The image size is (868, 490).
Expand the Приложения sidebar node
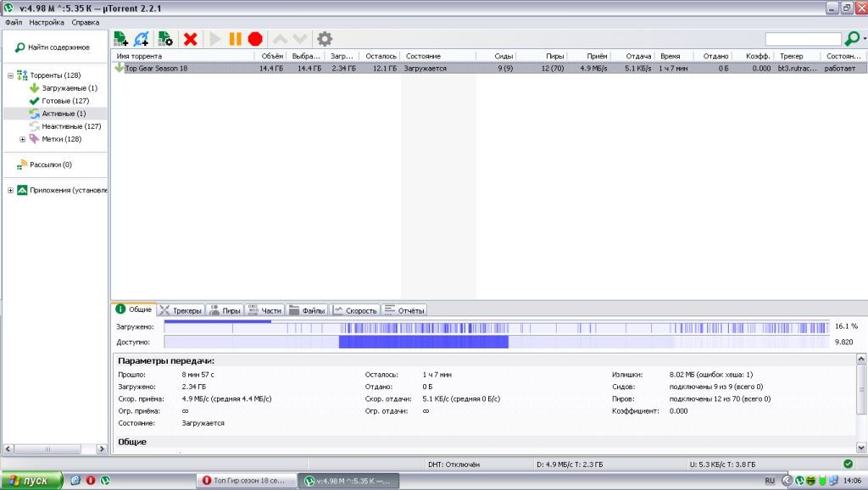point(10,191)
